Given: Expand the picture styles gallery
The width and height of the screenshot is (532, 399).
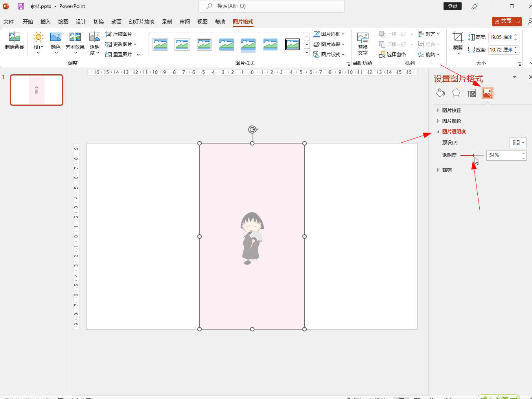Looking at the screenshot, I should [x=307, y=52].
